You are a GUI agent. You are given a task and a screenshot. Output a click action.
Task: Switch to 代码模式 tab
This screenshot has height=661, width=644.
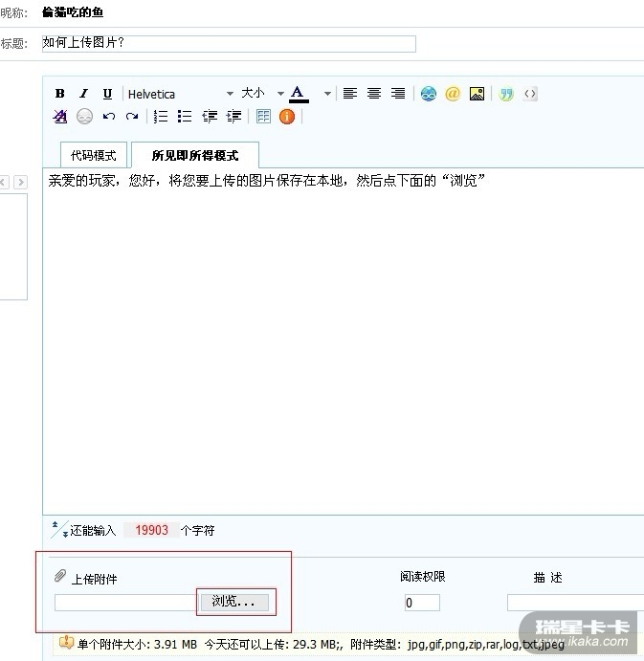[x=93, y=155]
